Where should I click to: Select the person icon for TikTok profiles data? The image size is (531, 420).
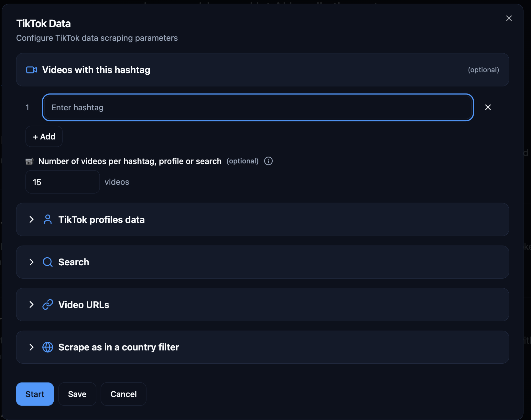click(48, 219)
